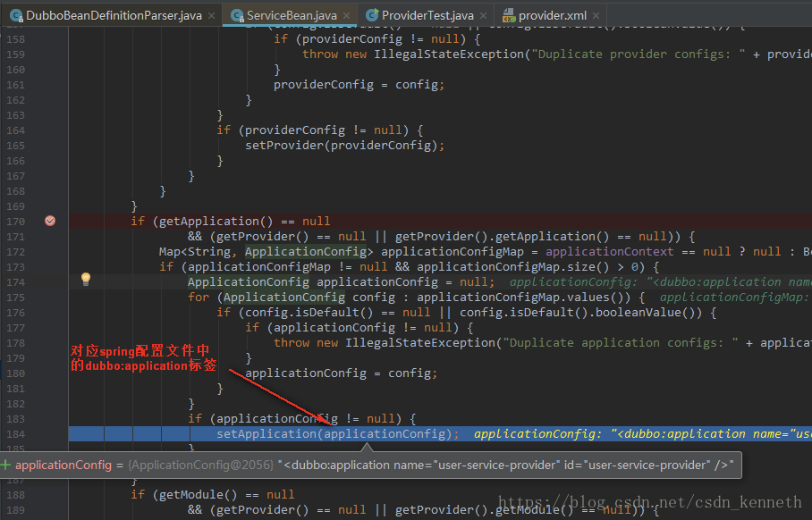Screen dimensions: 812x520
Task: Click getApplication() on breakpoint line 170
Action: (x=216, y=221)
